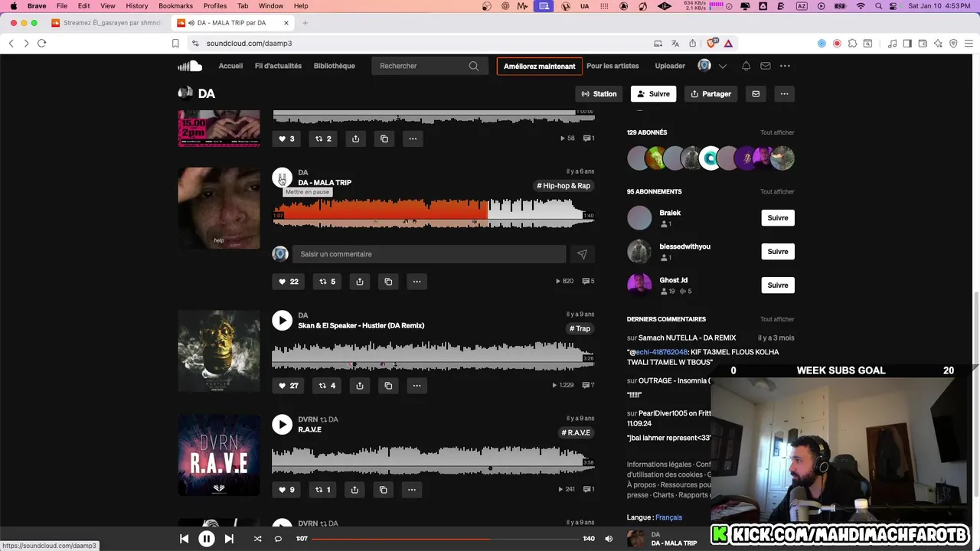Share the Hustler DA Remix icon
Viewport: 980px width, 551px height.
(359, 386)
